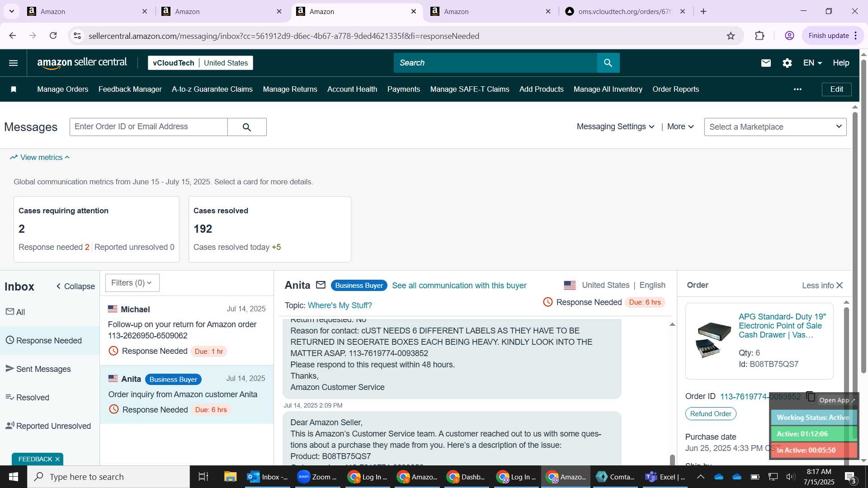Open APG Standard-Duty cash drawer product link
Screen dimensions: 868x488
[x=782, y=326]
